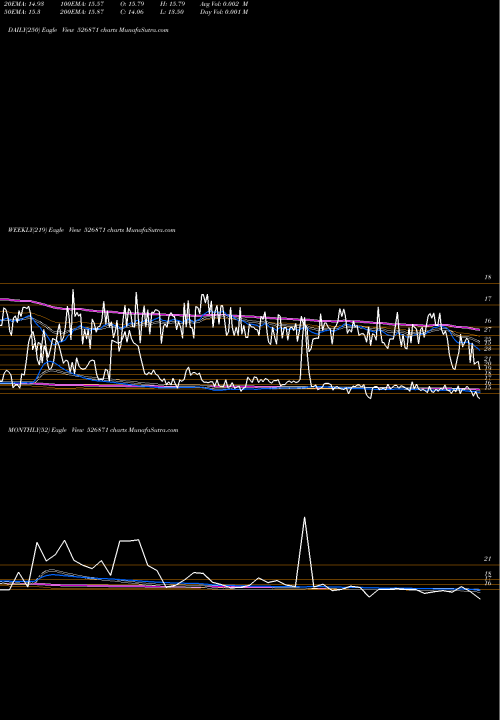Click the 20EMA: 14.98 value
Screen dimensions: 500x720
(x=24, y=4)
